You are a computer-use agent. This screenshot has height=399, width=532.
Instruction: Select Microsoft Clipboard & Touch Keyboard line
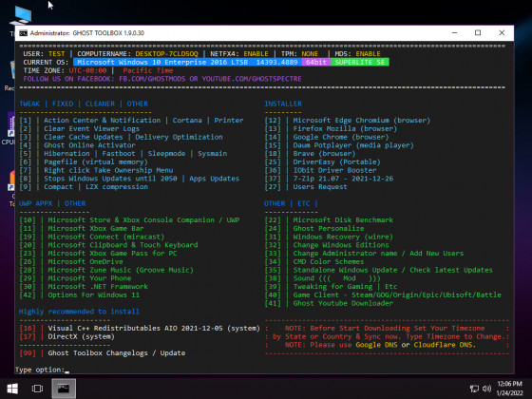[x=108, y=245]
